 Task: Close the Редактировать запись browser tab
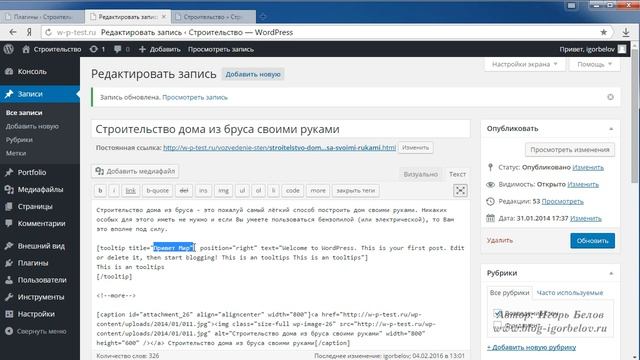(x=164, y=17)
